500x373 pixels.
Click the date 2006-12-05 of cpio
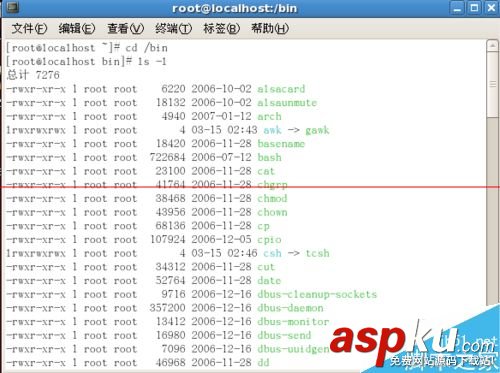click(221, 240)
